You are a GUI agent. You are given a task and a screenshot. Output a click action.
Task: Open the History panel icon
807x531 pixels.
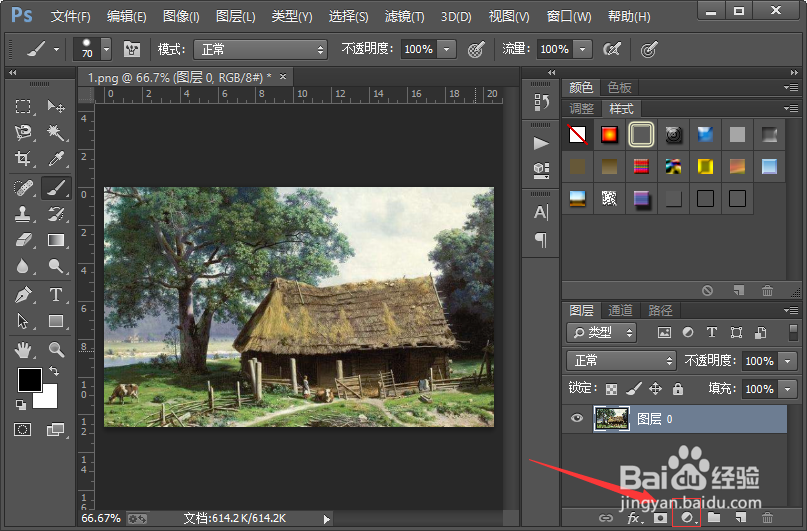pos(541,102)
